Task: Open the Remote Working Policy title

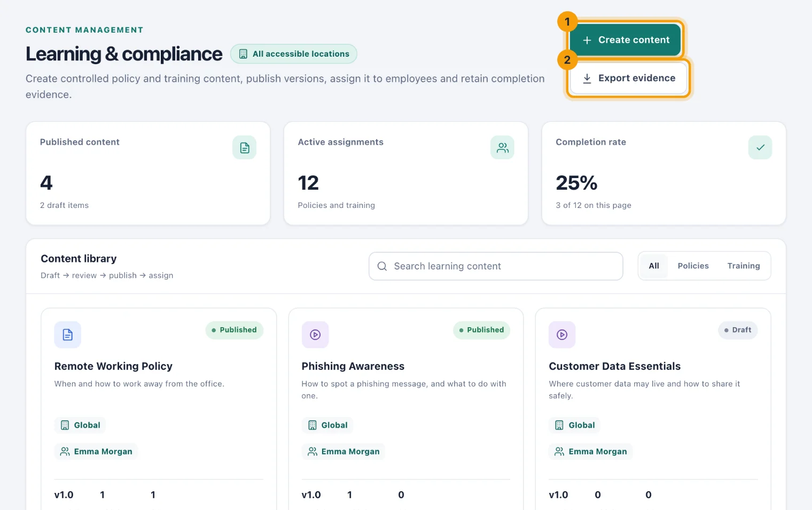Action: pyautogui.click(x=113, y=366)
